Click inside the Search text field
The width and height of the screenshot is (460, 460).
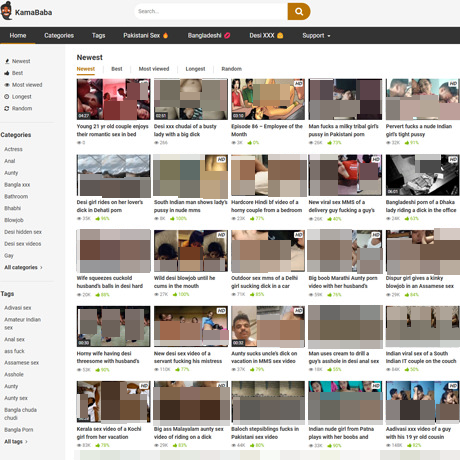pos(211,12)
